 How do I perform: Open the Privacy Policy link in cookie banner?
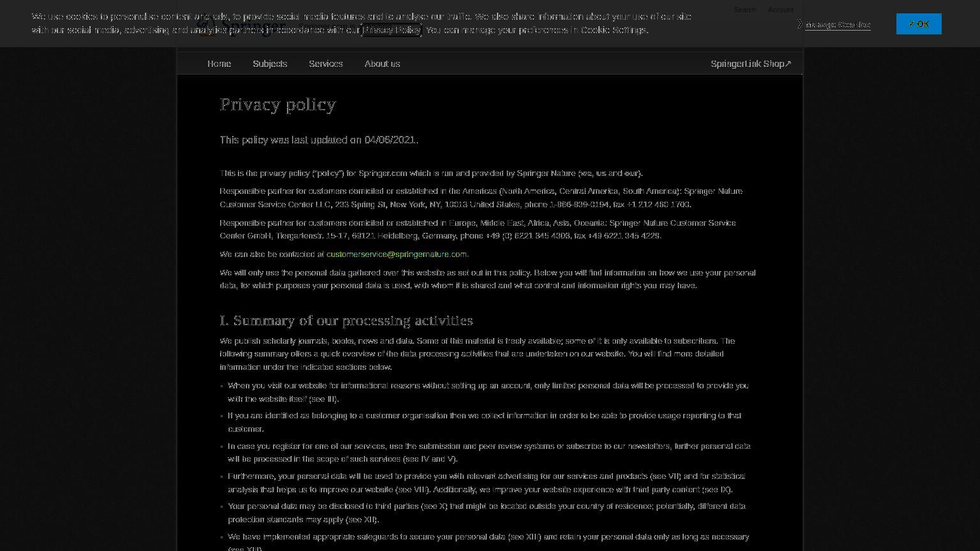391,30
